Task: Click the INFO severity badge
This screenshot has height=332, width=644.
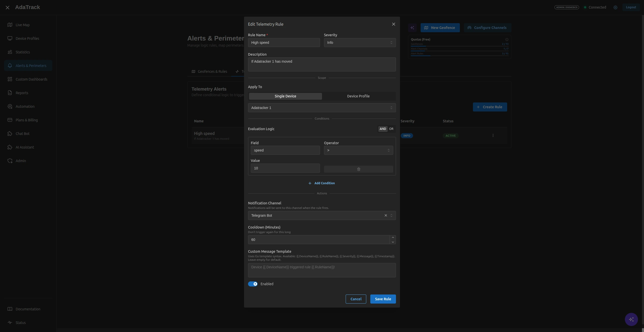Action: coord(407,136)
